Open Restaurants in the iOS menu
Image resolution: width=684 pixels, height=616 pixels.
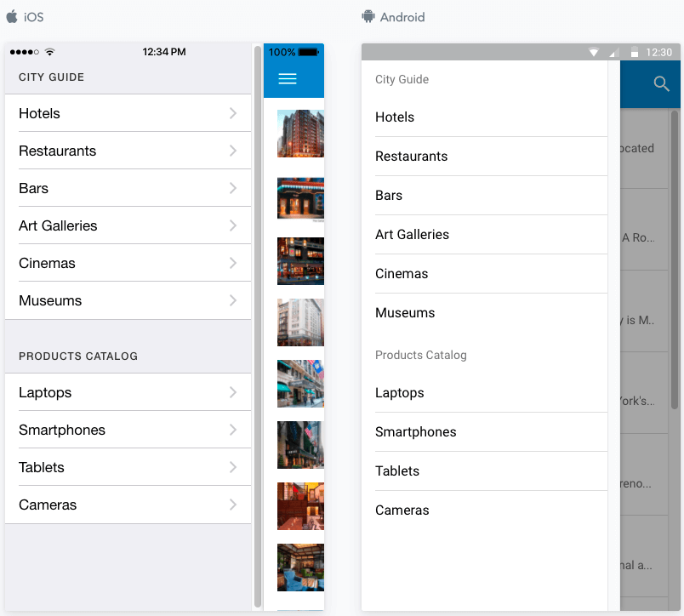(x=128, y=151)
